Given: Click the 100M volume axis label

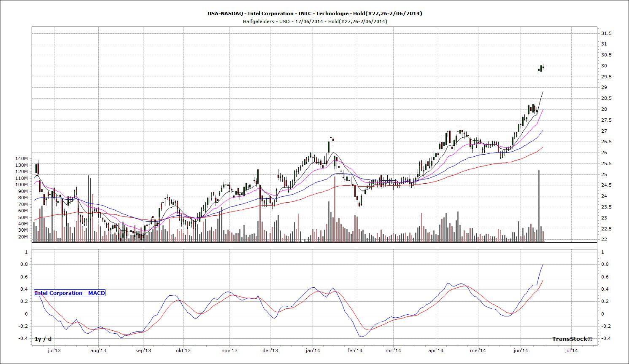Looking at the screenshot, I should pos(21,185).
